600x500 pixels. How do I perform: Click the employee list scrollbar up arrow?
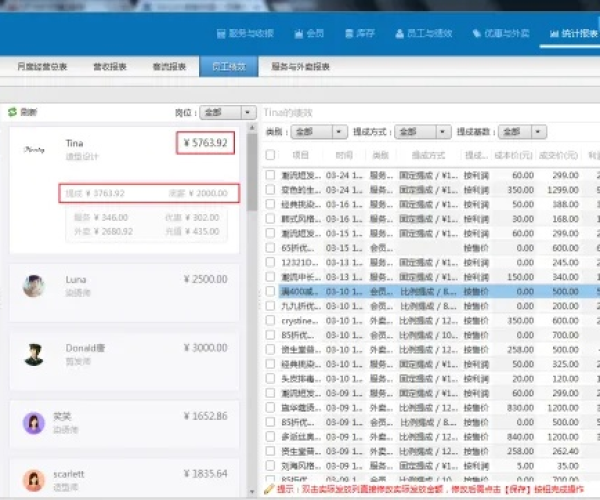pyautogui.click(x=252, y=127)
